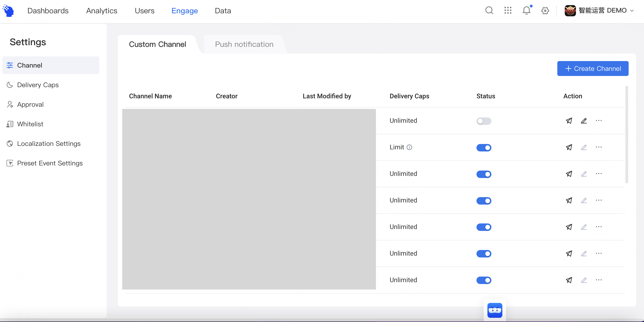Open the 智能运营 DEMO account dropdown
This screenshot has height=322, width=644.
click(600, 10)
